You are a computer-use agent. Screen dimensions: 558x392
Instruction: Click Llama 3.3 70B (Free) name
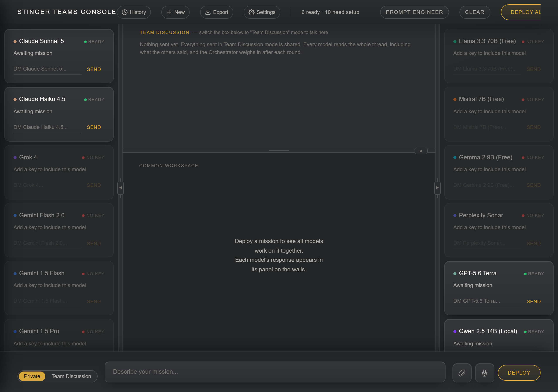click(x=487, y=41)
